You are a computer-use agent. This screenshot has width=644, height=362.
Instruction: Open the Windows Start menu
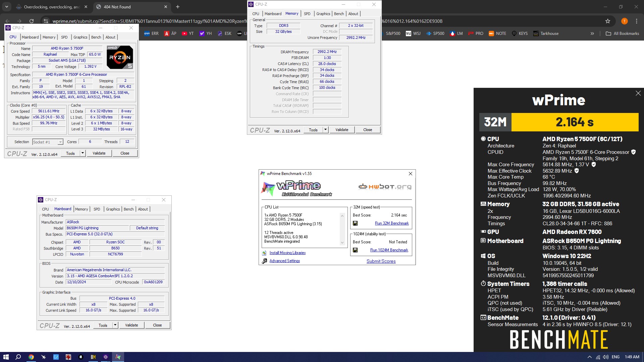click(x=6, y=357)
